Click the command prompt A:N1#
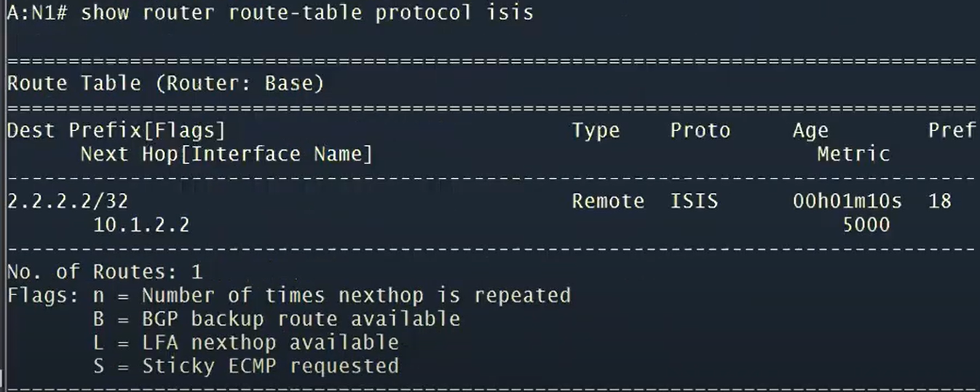 tap(36, 13)
